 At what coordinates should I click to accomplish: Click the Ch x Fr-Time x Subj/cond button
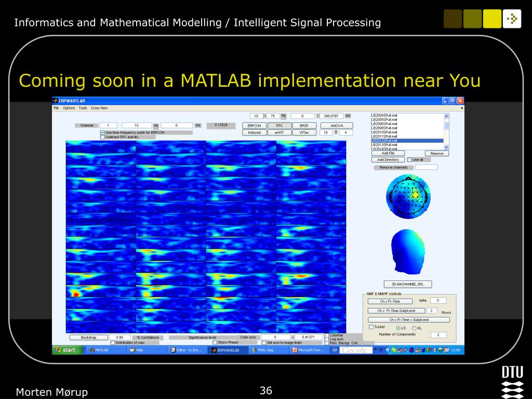pos(409,320)
